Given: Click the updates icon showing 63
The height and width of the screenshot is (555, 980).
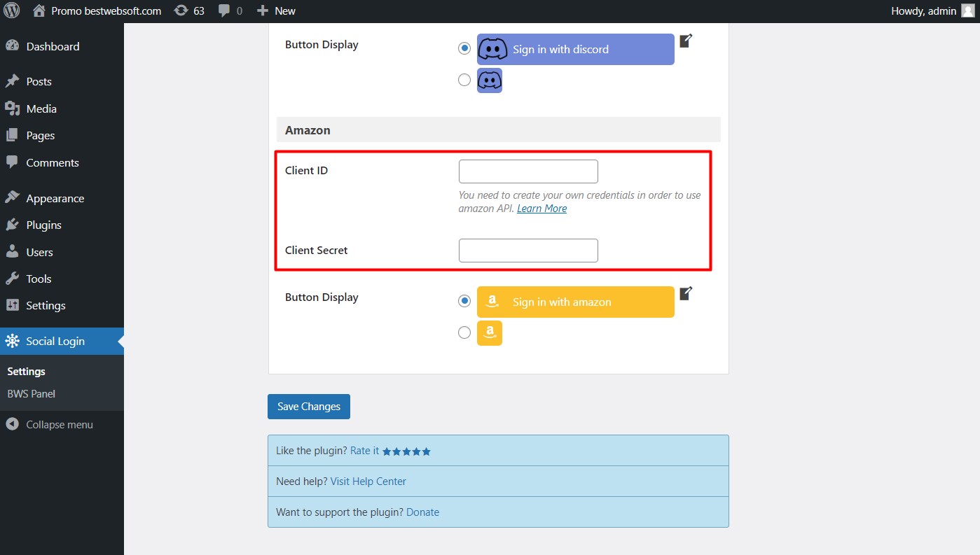Looking at the screenshot, I should coord(181,10).
